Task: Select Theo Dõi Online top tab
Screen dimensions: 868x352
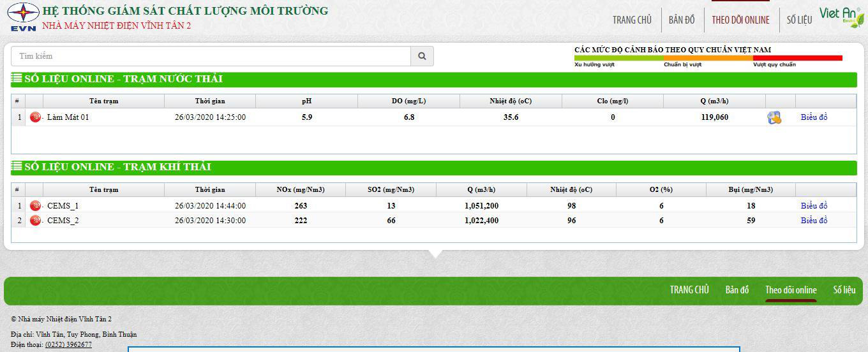Action: (740, 20)
